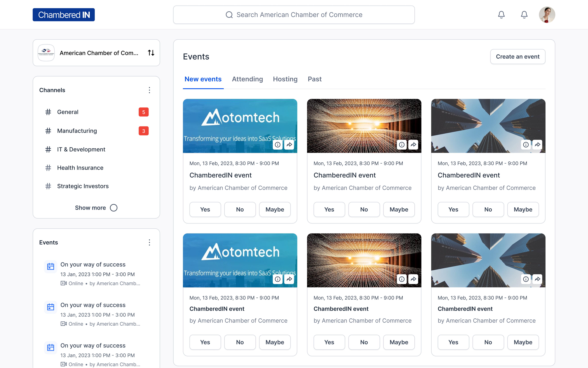Share the bottom-row Motomtech event
Image resolution: width=588 pixels, height=368 pixels.
pos(289,279)
